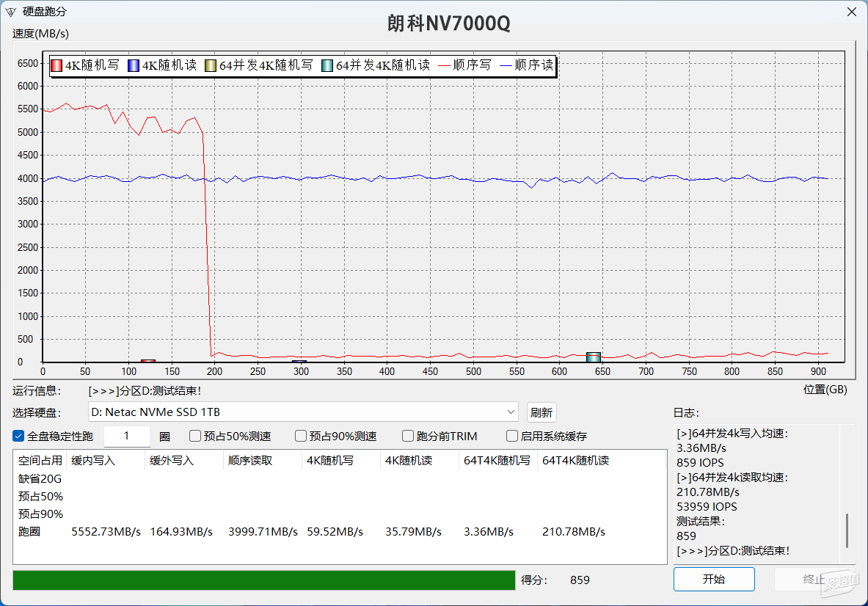Viewport: 868px width, 606px height.
Task: Click the 210.78MB/s table cell
Action: click(x=574, y=532)
